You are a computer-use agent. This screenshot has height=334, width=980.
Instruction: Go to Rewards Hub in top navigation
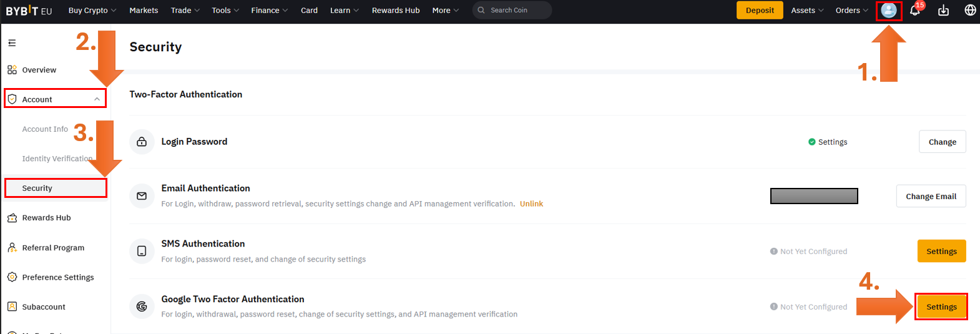395,11
